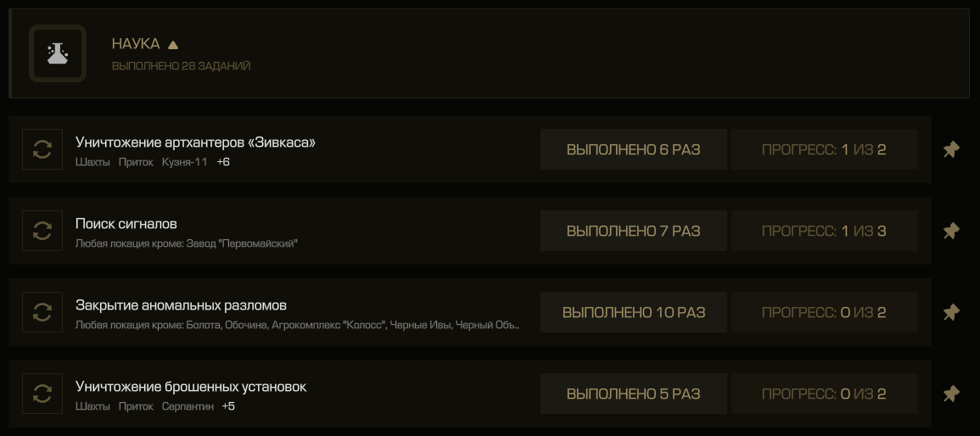Click the science flask icon
Screen dimensions: 980x436
point(58,53)
